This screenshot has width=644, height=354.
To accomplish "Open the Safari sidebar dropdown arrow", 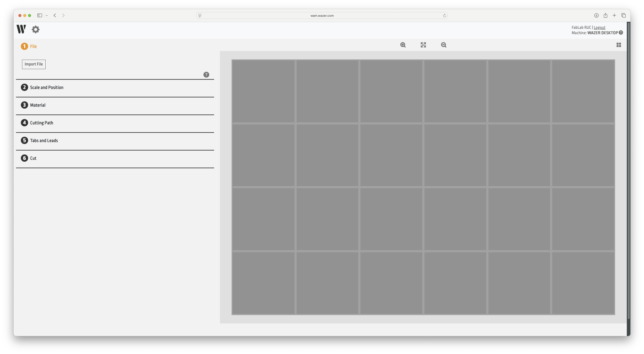I will coord(47,16).
